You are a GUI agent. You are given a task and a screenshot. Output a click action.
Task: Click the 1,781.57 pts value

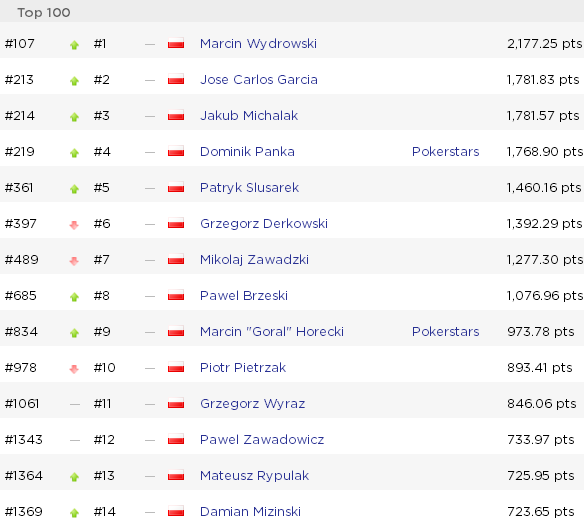coord(543,116)
